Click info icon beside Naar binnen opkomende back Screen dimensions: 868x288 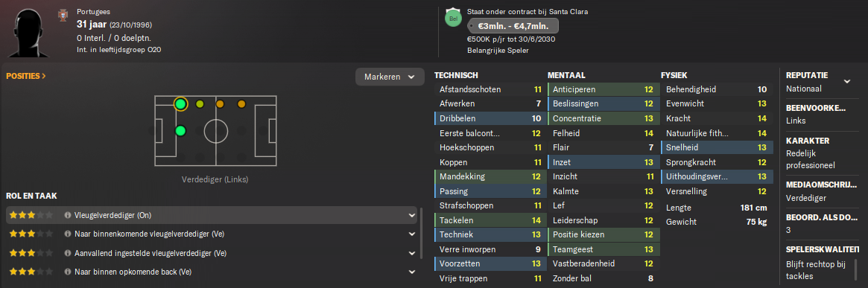pyautogui.click(x=68, y=272)
